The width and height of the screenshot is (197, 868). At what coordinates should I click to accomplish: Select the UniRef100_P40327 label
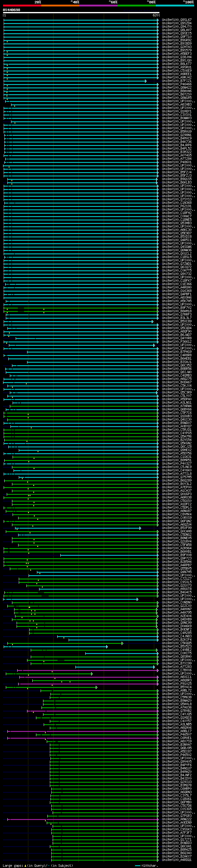(x=177, y=463)
